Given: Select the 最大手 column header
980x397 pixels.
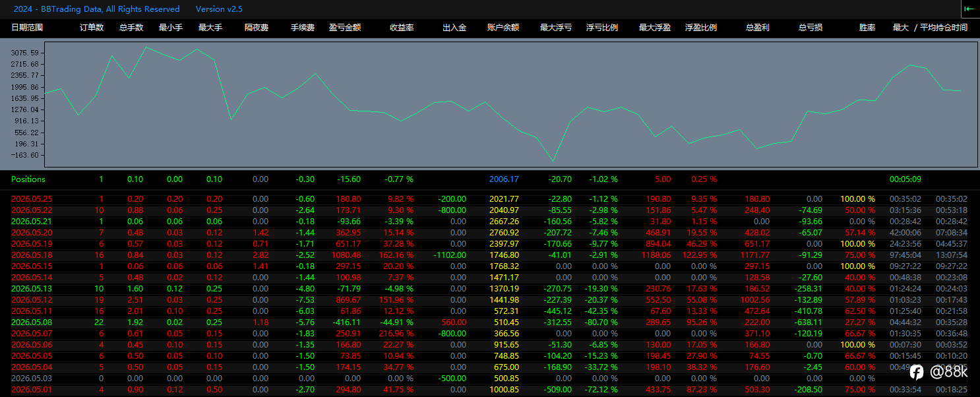Looking at the screenshot, I should 210,28.
